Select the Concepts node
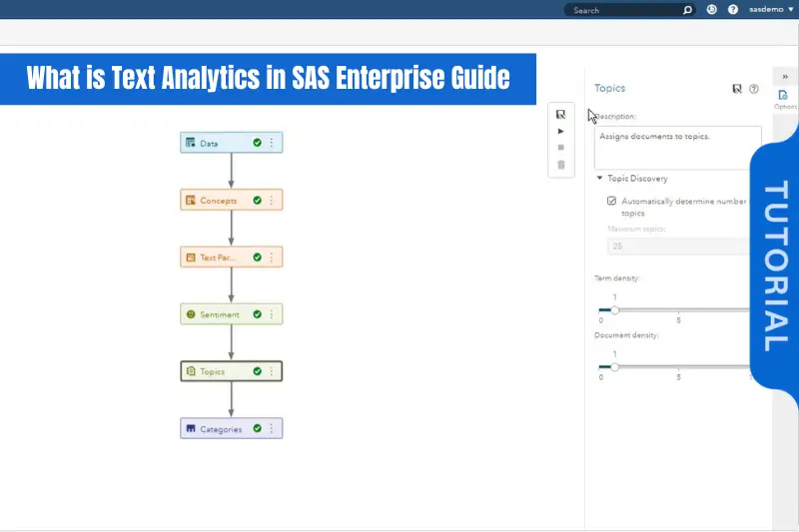This screenshot has width=799, height=532. pyautogui.click(x=232, y=200)
